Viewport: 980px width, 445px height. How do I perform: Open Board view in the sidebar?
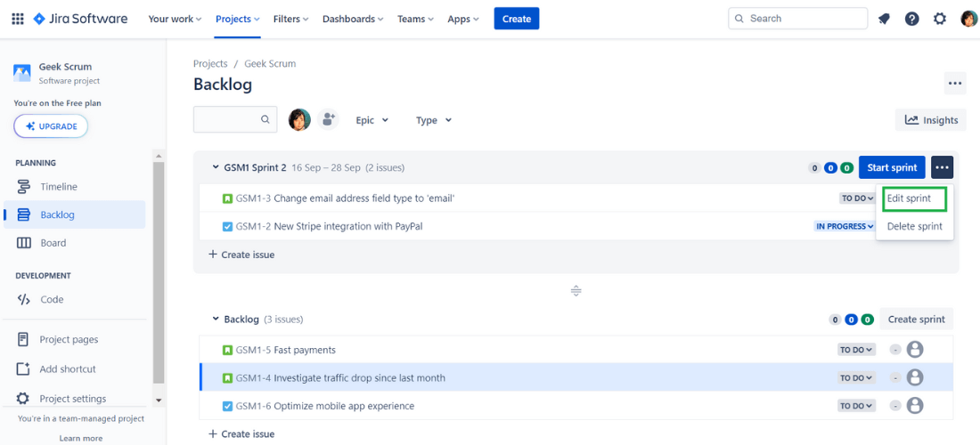53,243
